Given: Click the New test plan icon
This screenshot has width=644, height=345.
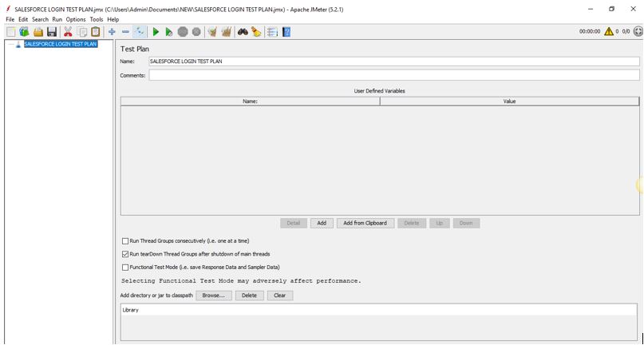Looking at the screenshot, I should coord(10,32).
